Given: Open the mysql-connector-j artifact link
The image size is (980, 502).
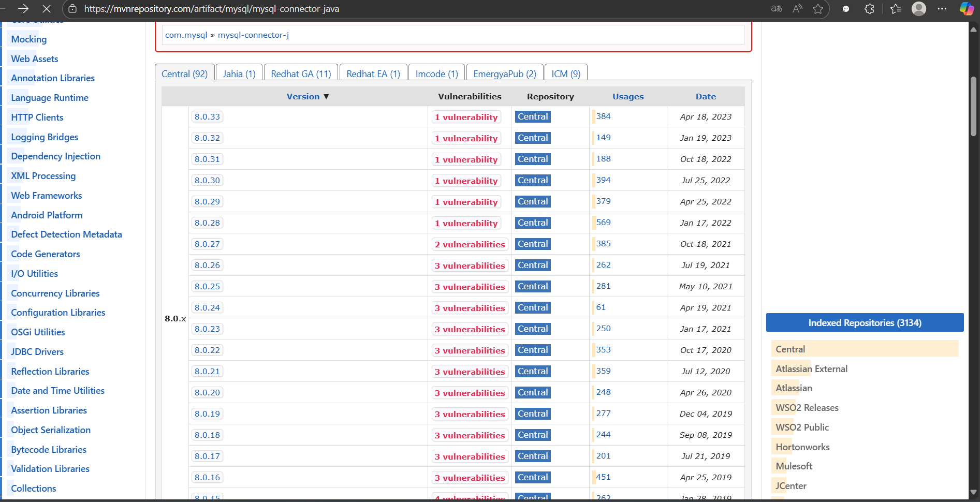Looking at the screenshot, I should (x=253, y=35).
